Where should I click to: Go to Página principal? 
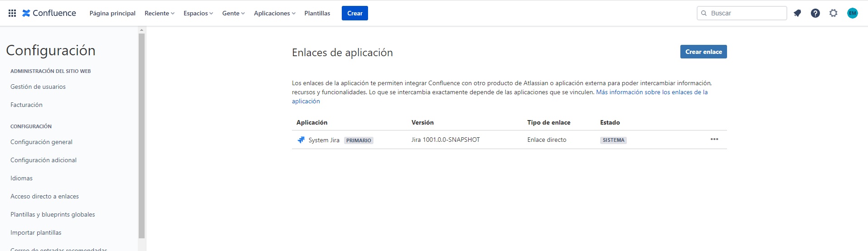coord(112,13)
